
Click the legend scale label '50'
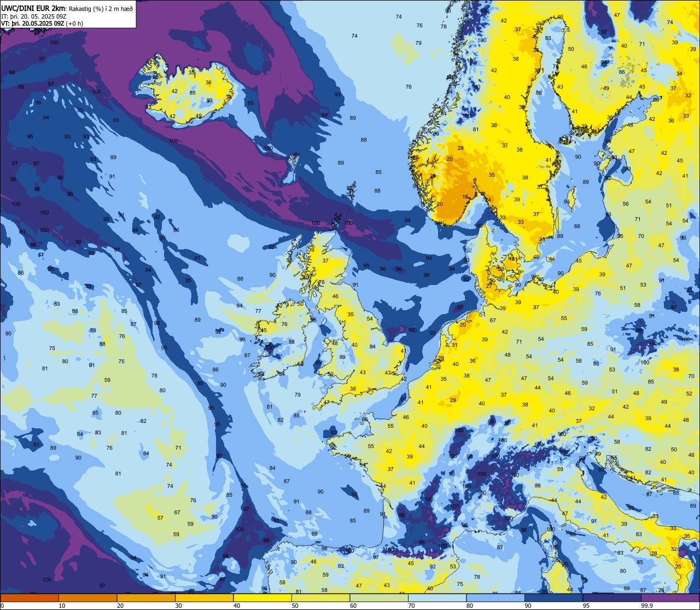(295, 606)
